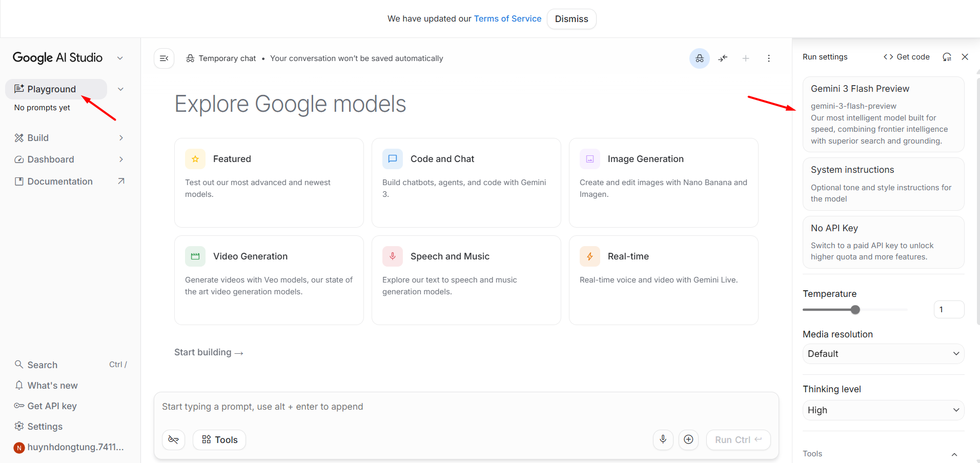The height and width of the screenshot is (463, 980).
Task: Collapse the left sidebar panel icon
Action: 164,58
